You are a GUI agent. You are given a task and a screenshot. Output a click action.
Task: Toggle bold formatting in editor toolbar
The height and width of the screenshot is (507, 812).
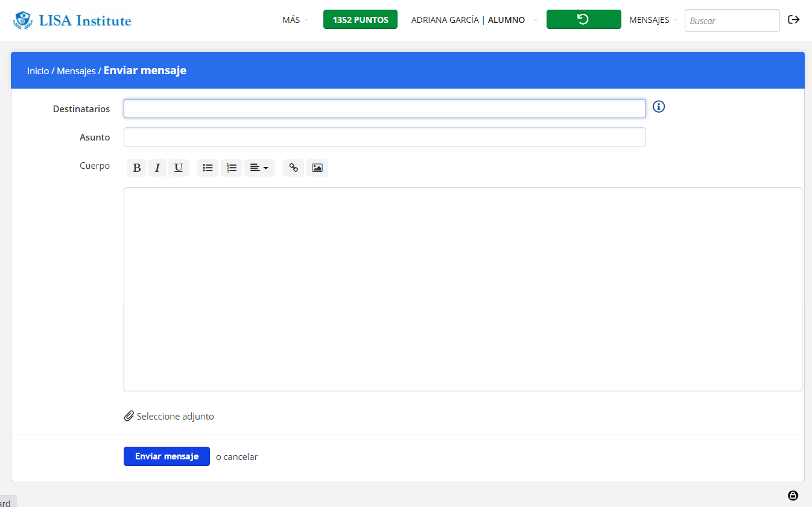click(137, 168)
